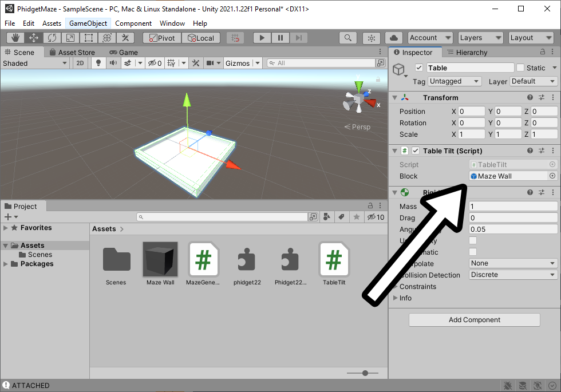Open Unity Collab services sun icon
This screenshot has height=392, width=561.
click(x=372, y=38)
